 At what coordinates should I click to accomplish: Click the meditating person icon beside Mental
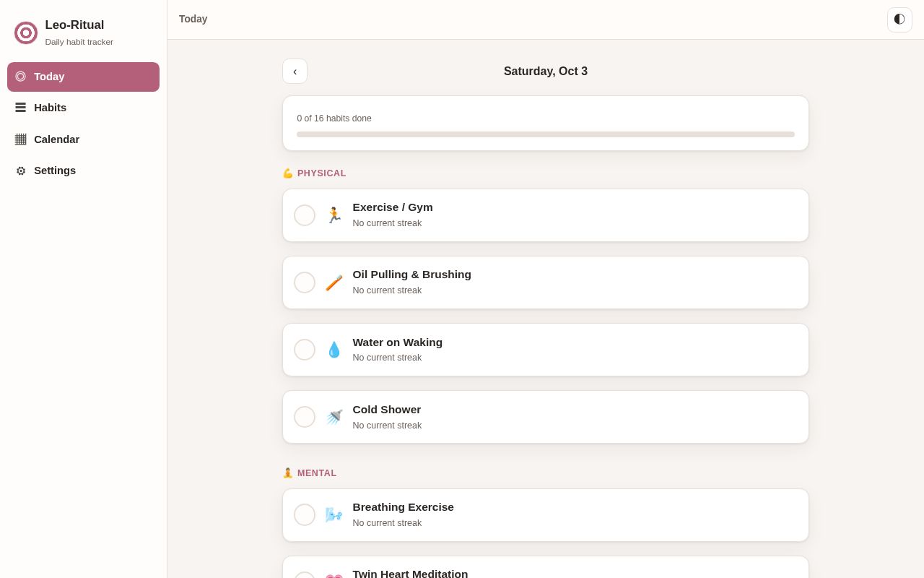[288, 473]
